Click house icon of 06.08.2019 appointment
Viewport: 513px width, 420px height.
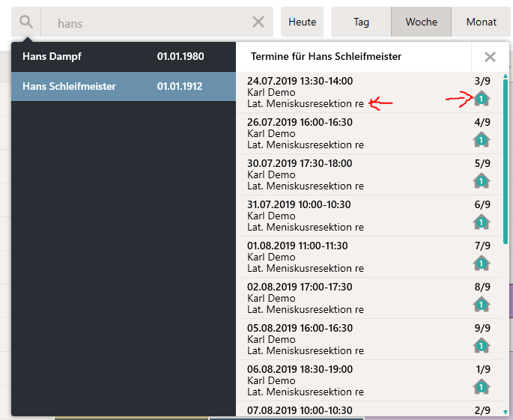click(x=482, y=387)
